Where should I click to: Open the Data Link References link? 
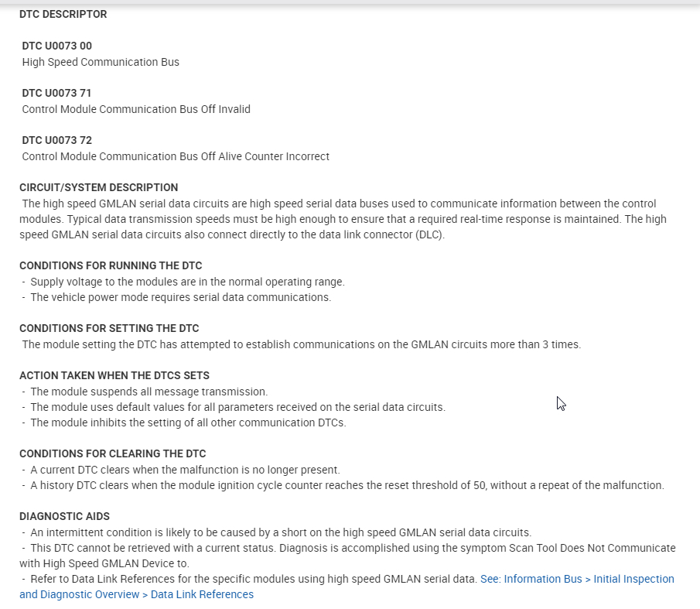tap(576, 579)
